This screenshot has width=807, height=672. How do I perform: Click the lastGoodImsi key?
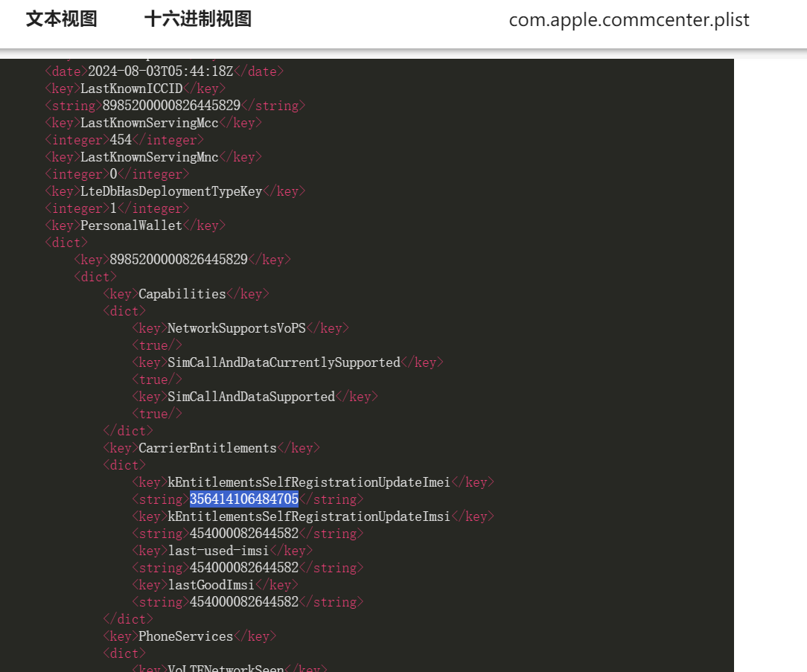tap(211, 585)
